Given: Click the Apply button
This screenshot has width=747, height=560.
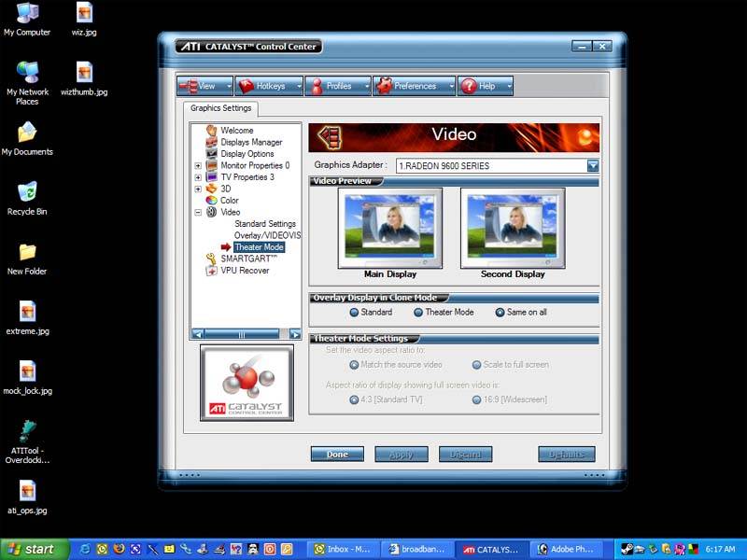Looking at the screenshot, I should tap(402, 455).
